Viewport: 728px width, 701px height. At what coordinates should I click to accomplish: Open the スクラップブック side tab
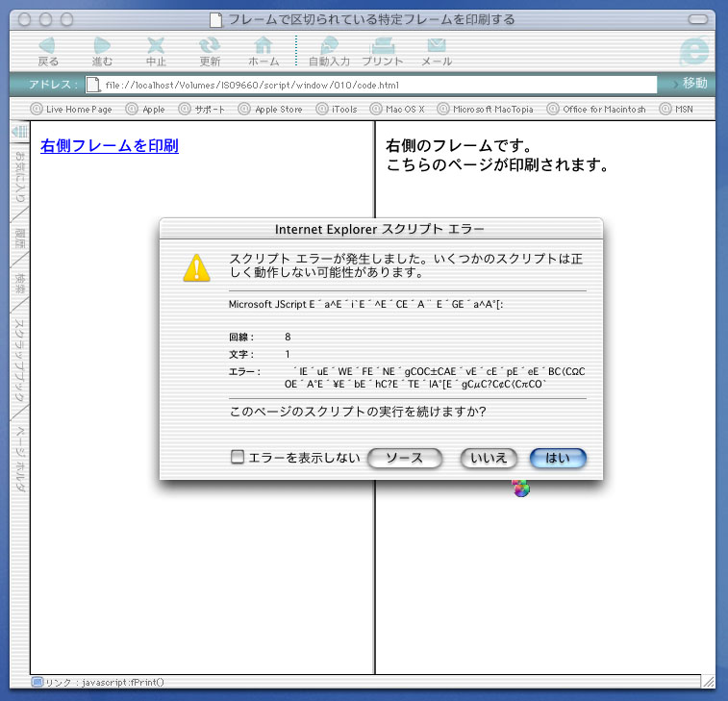coord(20,360)
